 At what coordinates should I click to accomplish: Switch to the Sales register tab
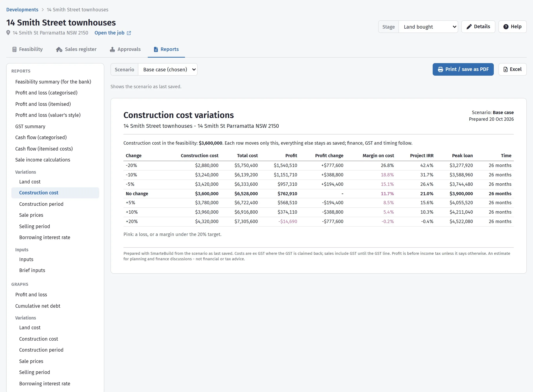point(76,49)
